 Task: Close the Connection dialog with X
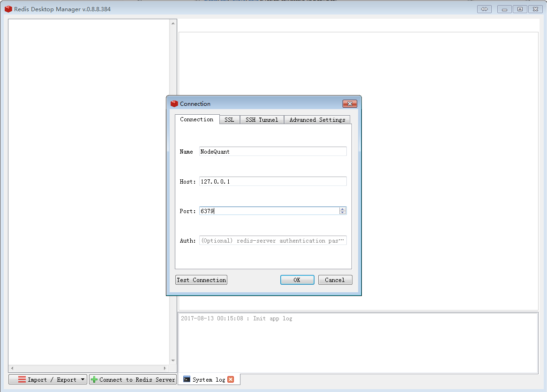tap(350, 104)
